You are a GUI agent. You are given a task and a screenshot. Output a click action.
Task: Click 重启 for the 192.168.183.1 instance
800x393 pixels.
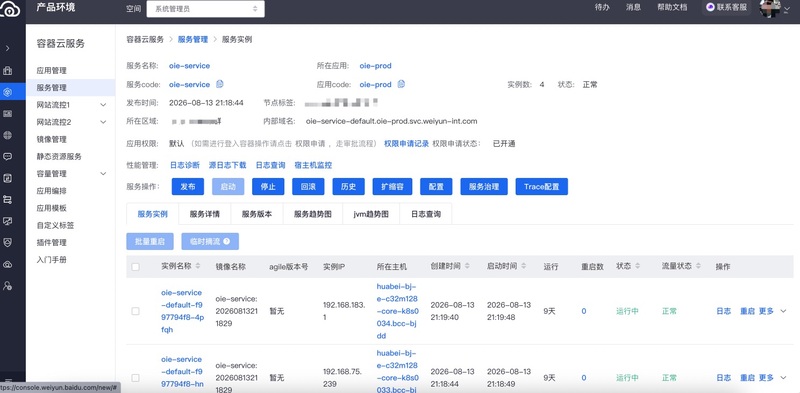[x=747, y=311]
